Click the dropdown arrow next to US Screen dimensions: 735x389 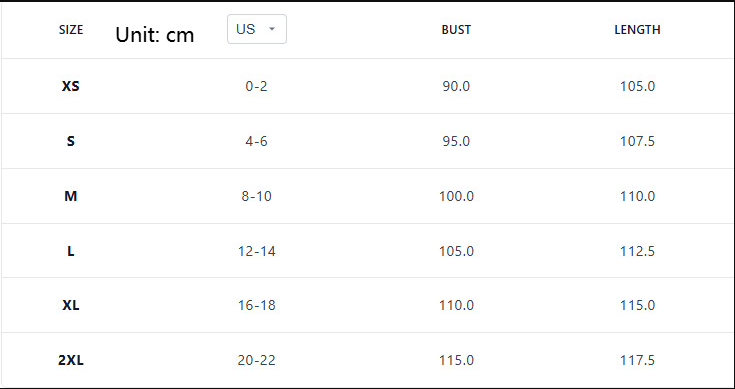(272, 29)
